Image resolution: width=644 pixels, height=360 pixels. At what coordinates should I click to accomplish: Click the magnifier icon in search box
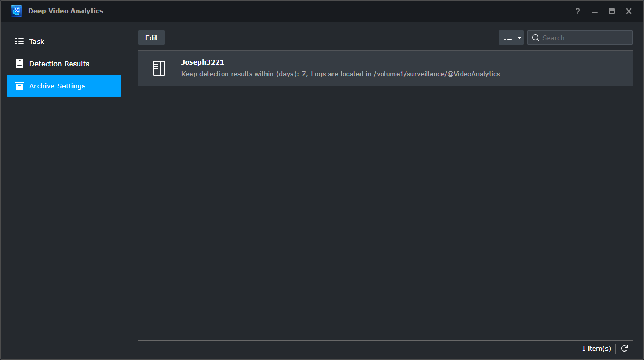point(536,38)
